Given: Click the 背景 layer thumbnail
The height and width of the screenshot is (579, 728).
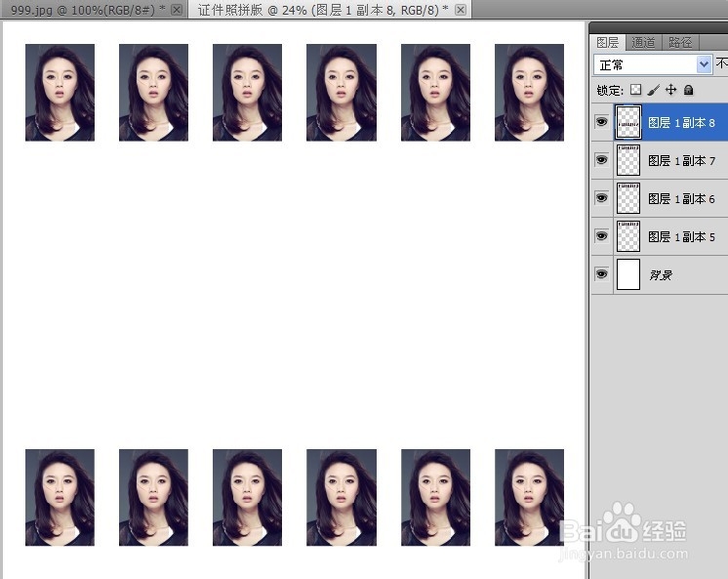Looking at the screenshot, I should tap(628, 274).
